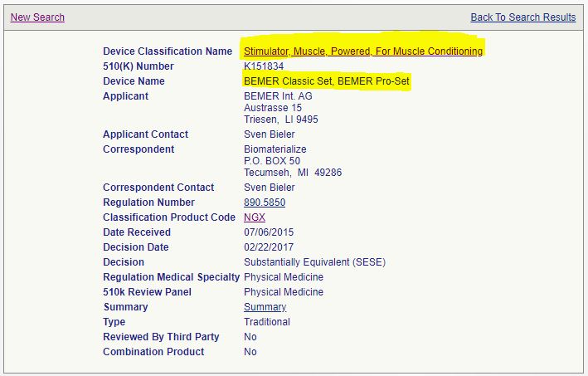588x376 pixels.
Task: Click the Tecumseh, MI 49286 address line
Action: pos(293,173)
